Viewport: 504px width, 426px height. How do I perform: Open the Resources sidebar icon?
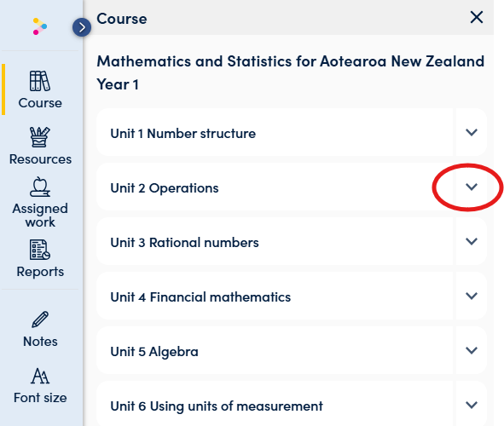click(40, 137)
